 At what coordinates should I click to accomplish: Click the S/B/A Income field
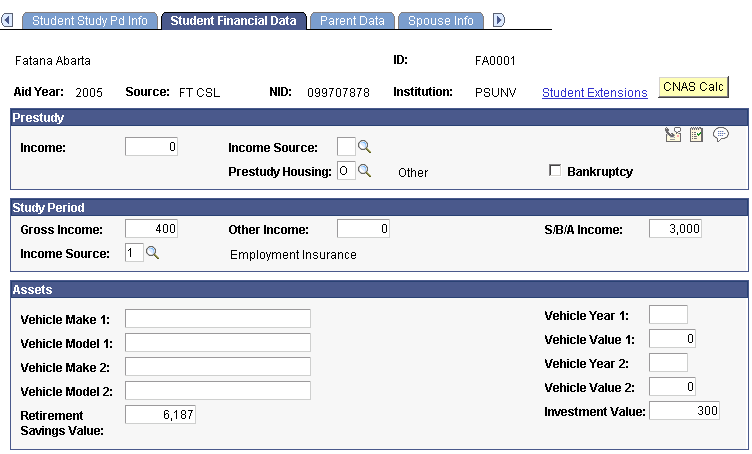(675, 229)
